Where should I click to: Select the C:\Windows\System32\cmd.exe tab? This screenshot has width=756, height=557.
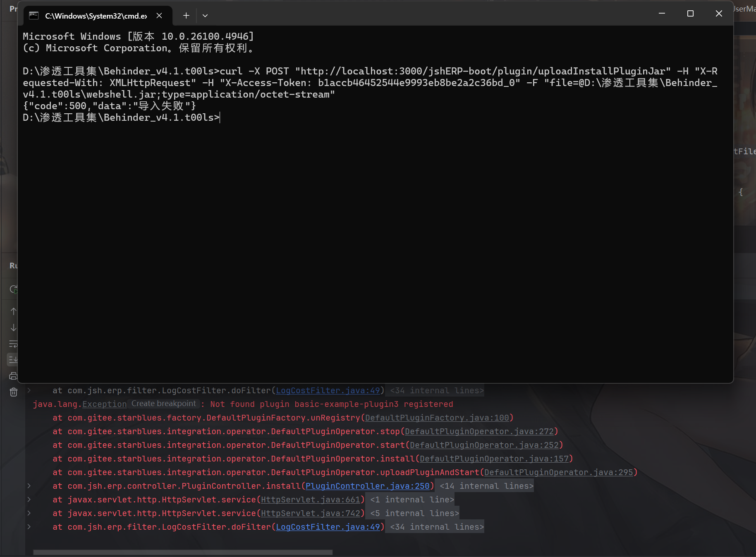tap(96, 16)
